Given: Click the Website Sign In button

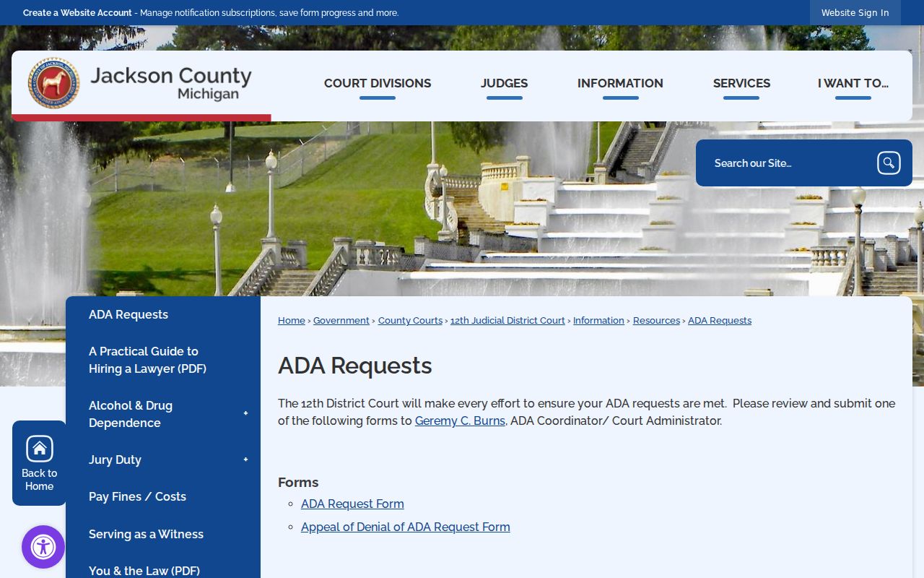Looking at the screenshot, I should [x=855, y=13].
